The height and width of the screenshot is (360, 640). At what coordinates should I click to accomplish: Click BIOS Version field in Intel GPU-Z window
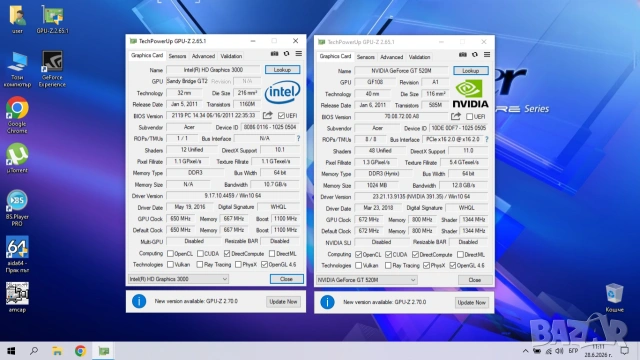tap(213, 116)
